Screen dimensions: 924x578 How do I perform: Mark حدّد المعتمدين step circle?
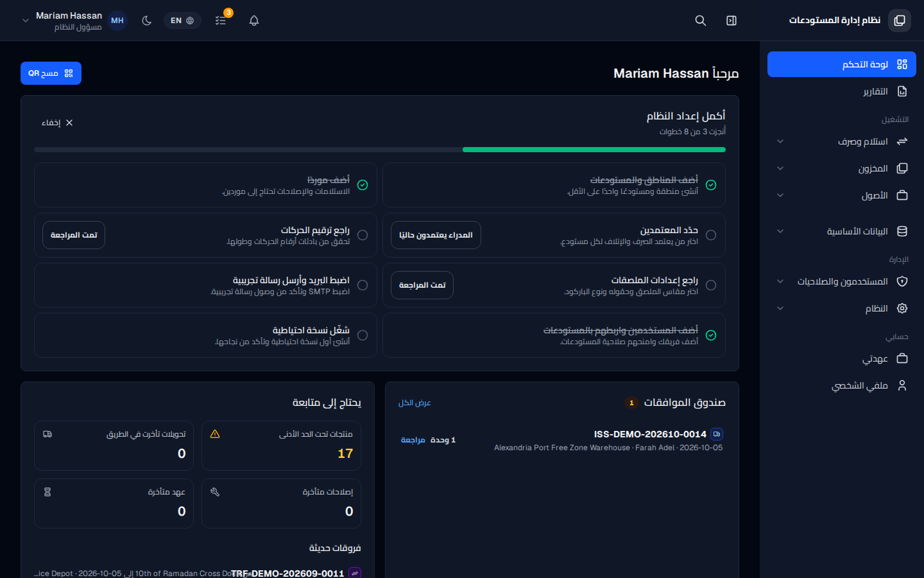(711, 235)
